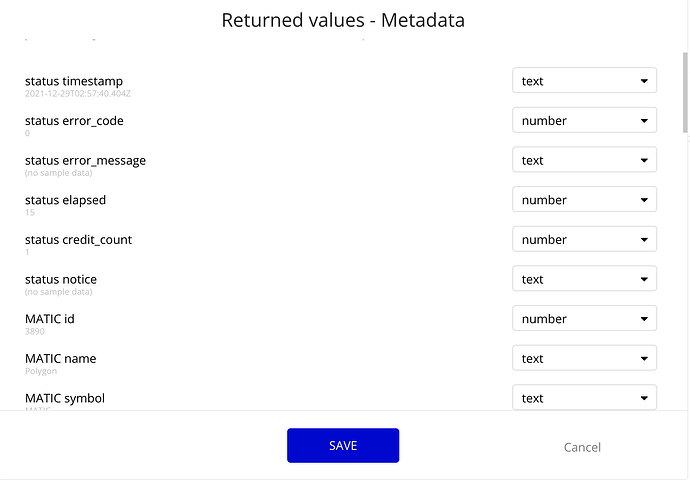This screenshot has width=690, height=480.
Task: Cancel the metadata dialog
Action: (x=582, y=447)
